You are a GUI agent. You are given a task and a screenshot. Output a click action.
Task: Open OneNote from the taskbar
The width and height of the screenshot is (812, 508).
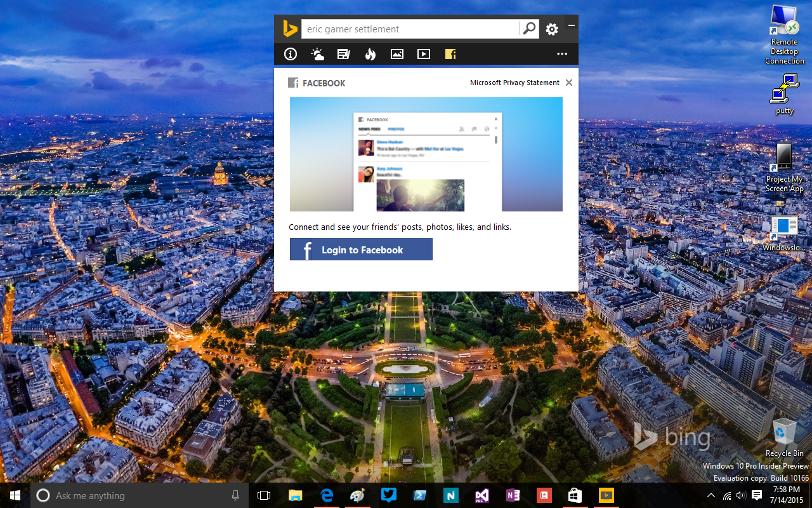(x=513, y=495)
